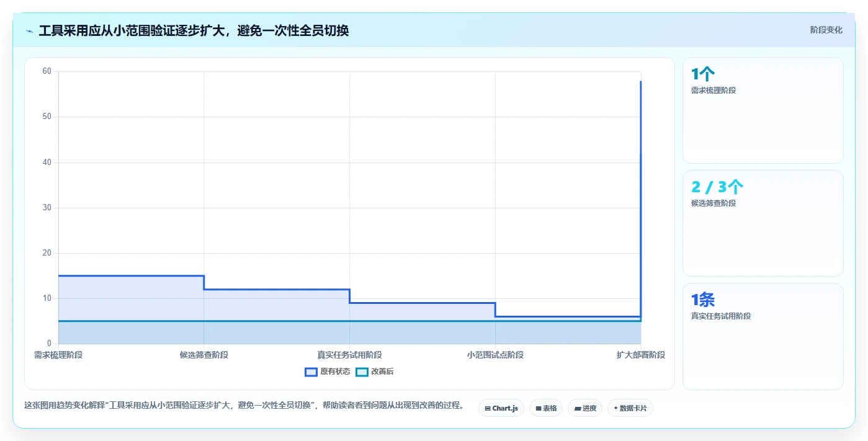
Task: Click the 小范围试点阶段 x-axis label
Action: (x=495, y=355)
